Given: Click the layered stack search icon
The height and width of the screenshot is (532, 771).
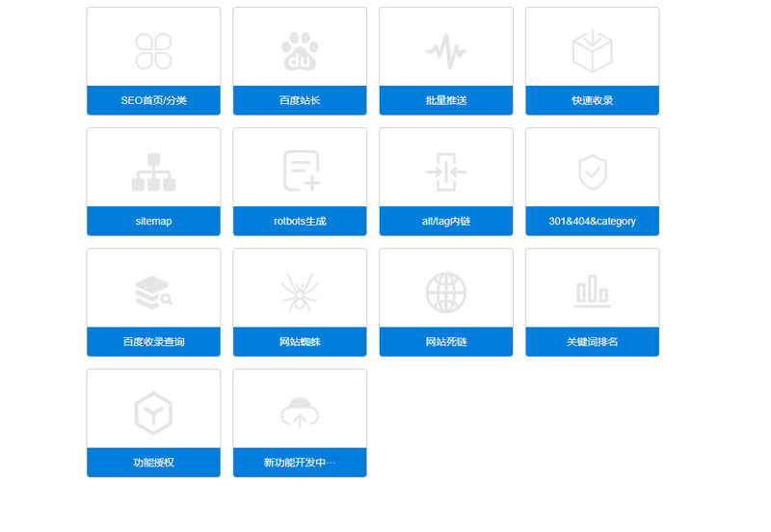Looking at the screenshot, I should (x=153, y=293).
